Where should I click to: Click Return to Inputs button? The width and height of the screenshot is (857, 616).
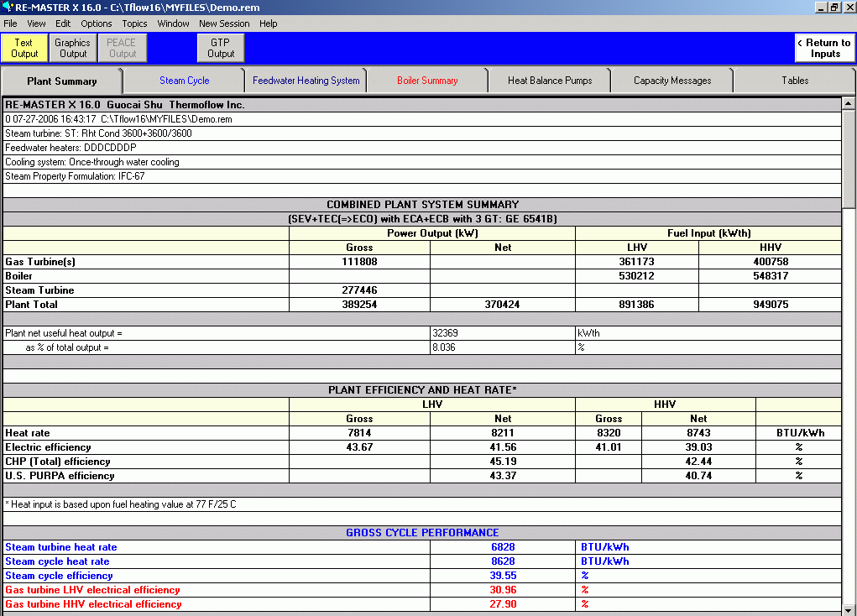(825, 48)
